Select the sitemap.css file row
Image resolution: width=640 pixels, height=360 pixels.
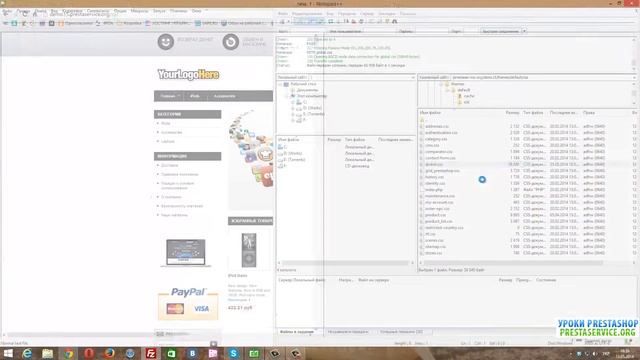coord(527,247)
